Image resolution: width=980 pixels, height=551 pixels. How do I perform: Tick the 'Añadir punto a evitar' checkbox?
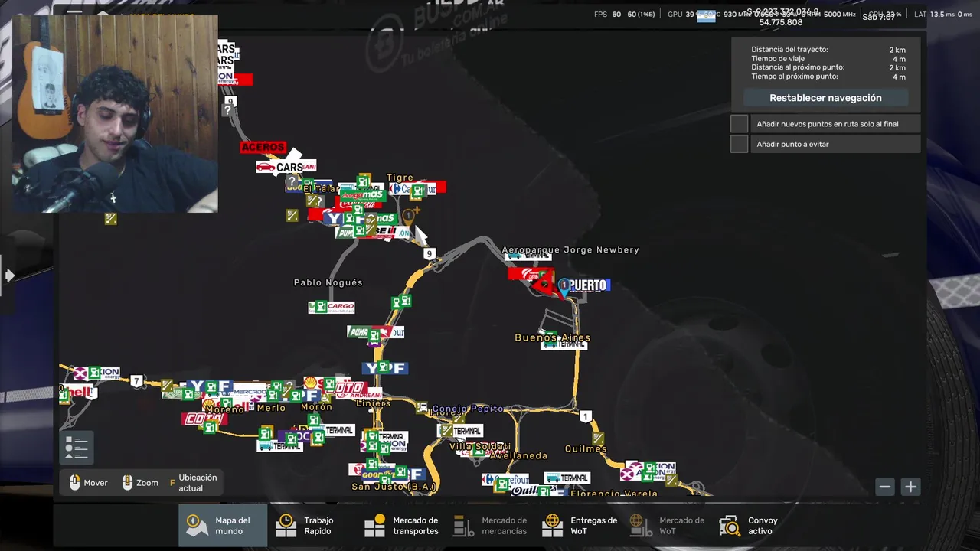click(x=739, y=144)
